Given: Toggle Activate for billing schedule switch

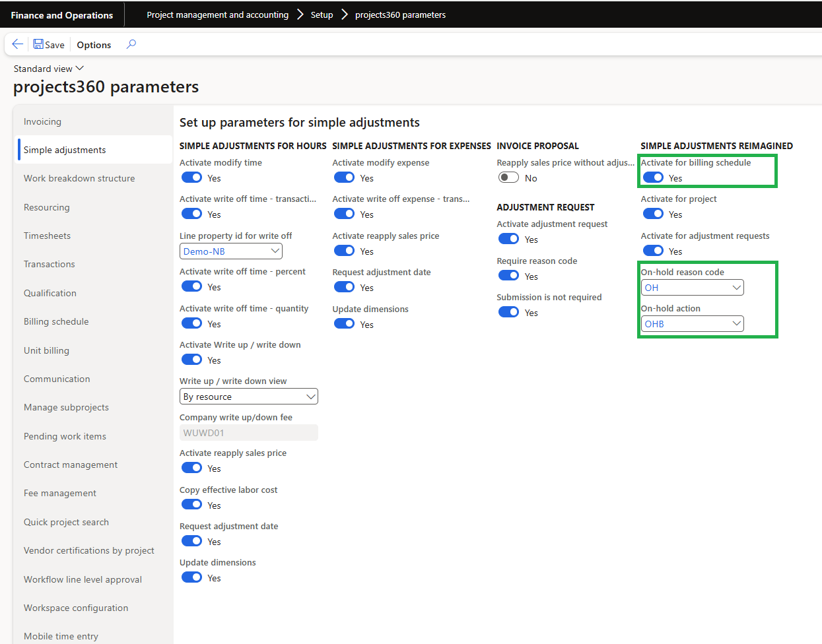Looking at the screenshot, I should [653, 177].
